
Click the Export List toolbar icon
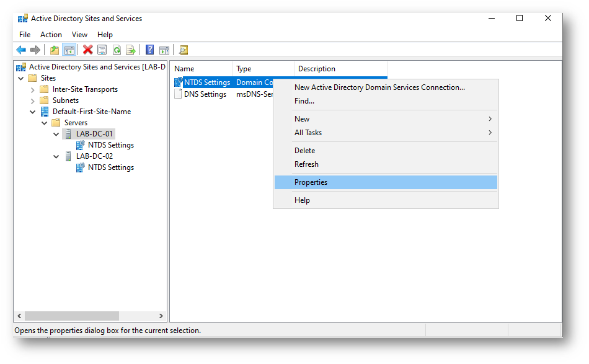(x=131, y=50)
